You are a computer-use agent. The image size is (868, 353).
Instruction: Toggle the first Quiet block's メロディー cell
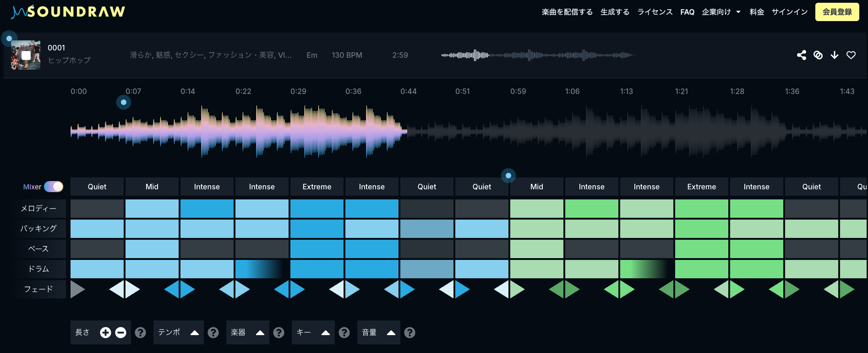[97, 209]
